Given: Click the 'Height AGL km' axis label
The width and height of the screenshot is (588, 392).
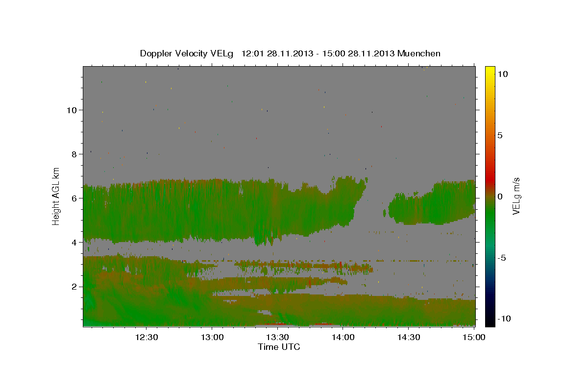Looking at the screenshot, I should pos(56,196).
